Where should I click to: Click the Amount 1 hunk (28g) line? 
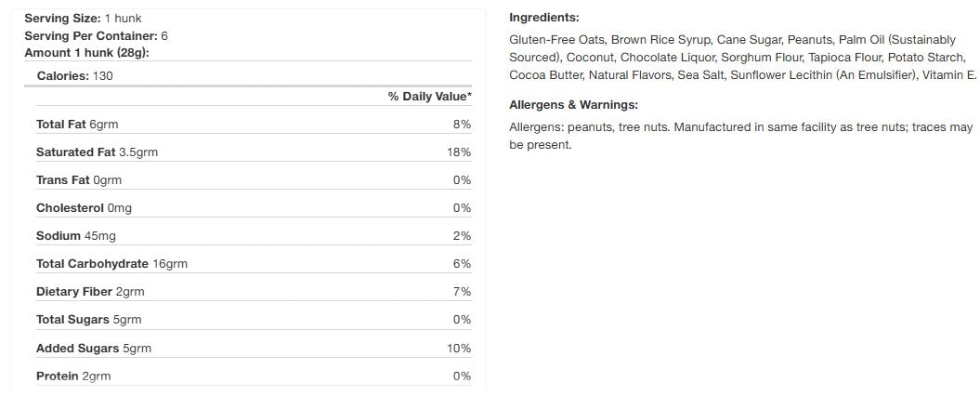(86, 52)
